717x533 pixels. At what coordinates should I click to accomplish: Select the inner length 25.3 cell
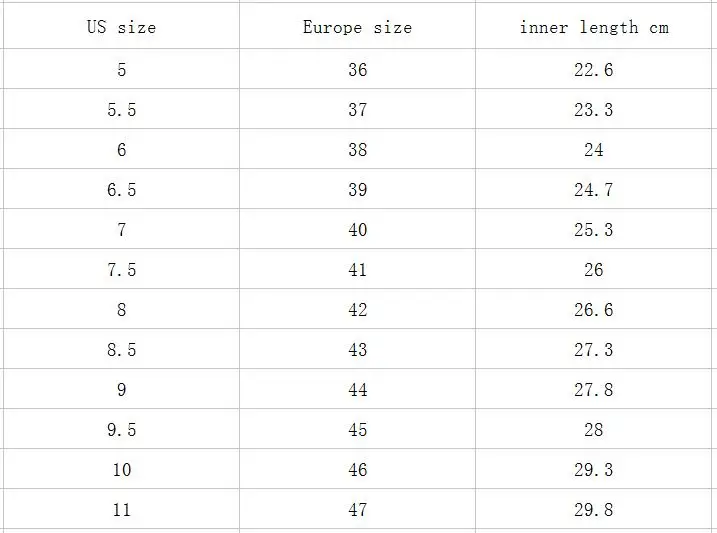coord(594,229)
